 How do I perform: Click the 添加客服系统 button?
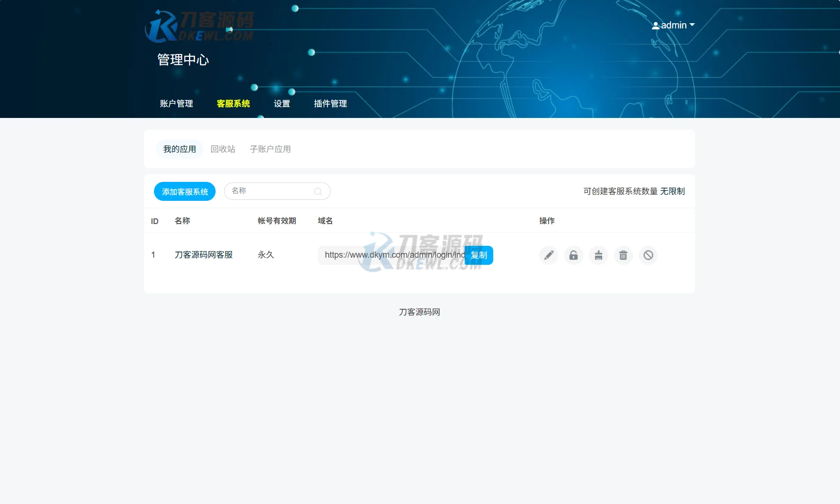(184, 191)
